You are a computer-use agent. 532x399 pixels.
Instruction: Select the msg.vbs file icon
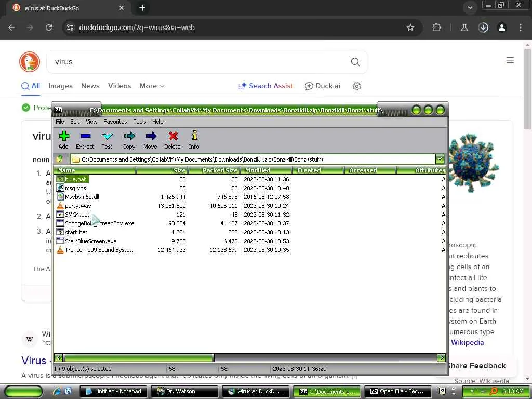click(60, 188)
